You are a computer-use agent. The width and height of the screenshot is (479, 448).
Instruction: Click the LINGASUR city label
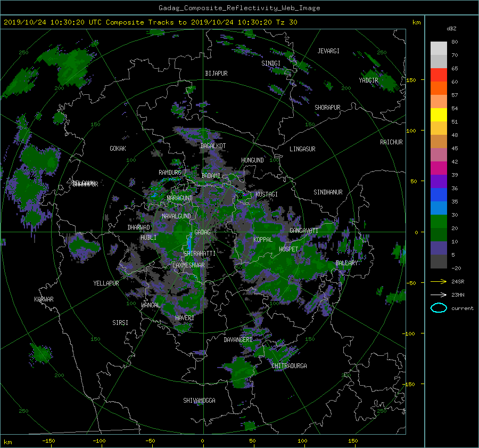pos(302,149)
